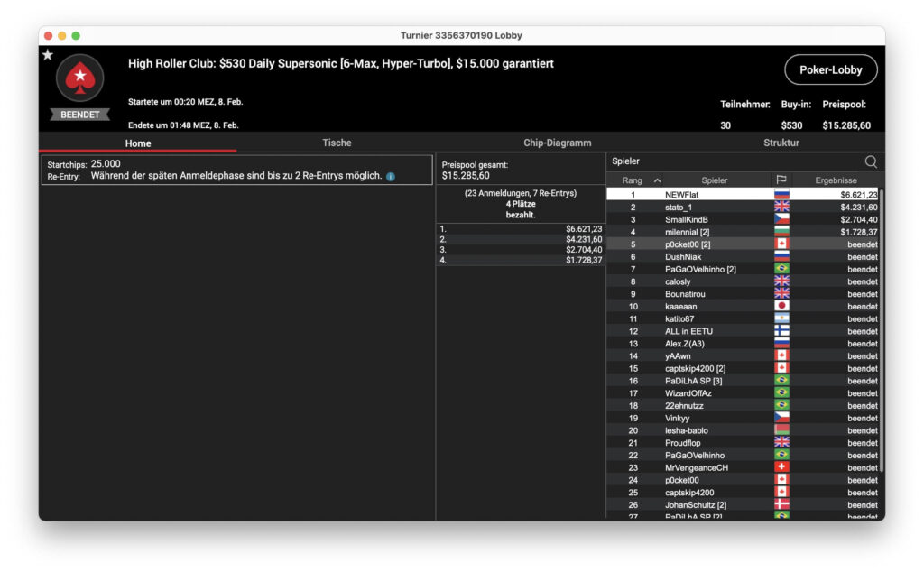Image resolution: width=924 pixels, height=572 pixels.
Task: Click the favorite star icon
Action: click(48, 55)
